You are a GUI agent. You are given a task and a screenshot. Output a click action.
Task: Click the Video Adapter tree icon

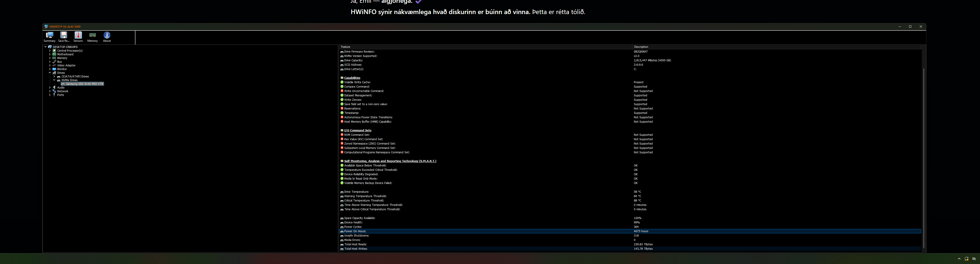pos(54,65)
